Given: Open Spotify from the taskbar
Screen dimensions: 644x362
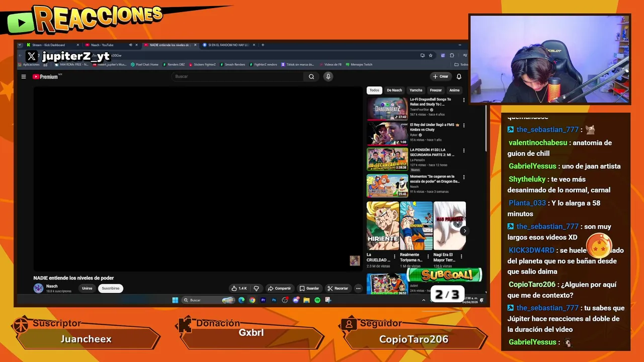Looking at the screenshot, I should tap(317, 300).
